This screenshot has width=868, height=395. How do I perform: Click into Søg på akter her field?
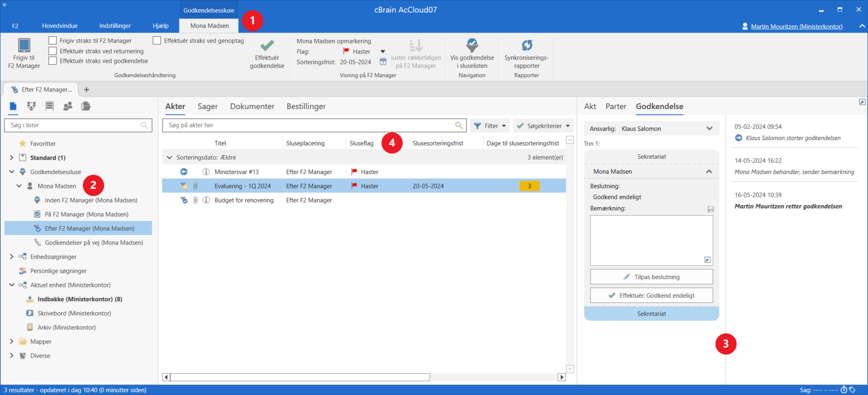(x=315, y=125)
